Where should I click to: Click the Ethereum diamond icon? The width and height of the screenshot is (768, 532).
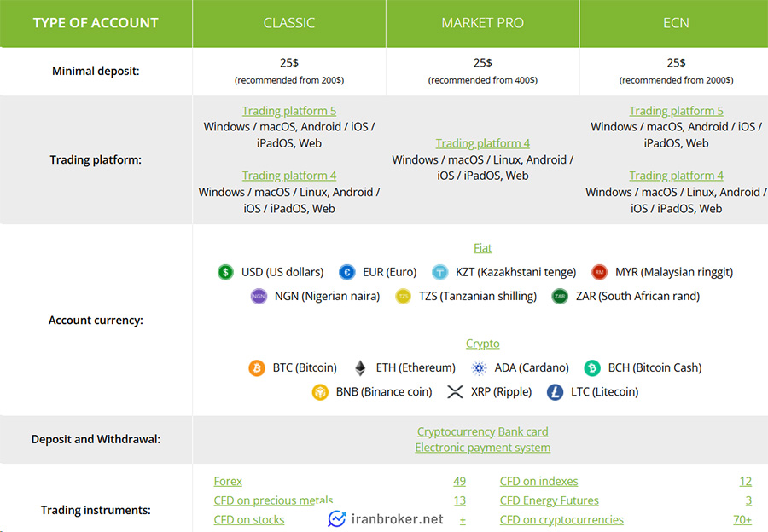(360, 367)
